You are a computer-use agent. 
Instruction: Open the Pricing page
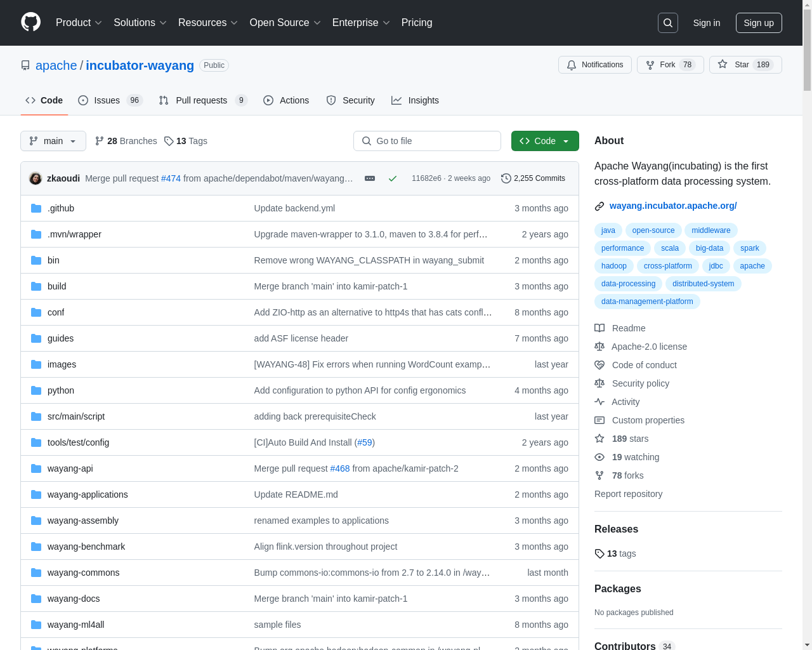pyautogui.click(x=417, y=23)
